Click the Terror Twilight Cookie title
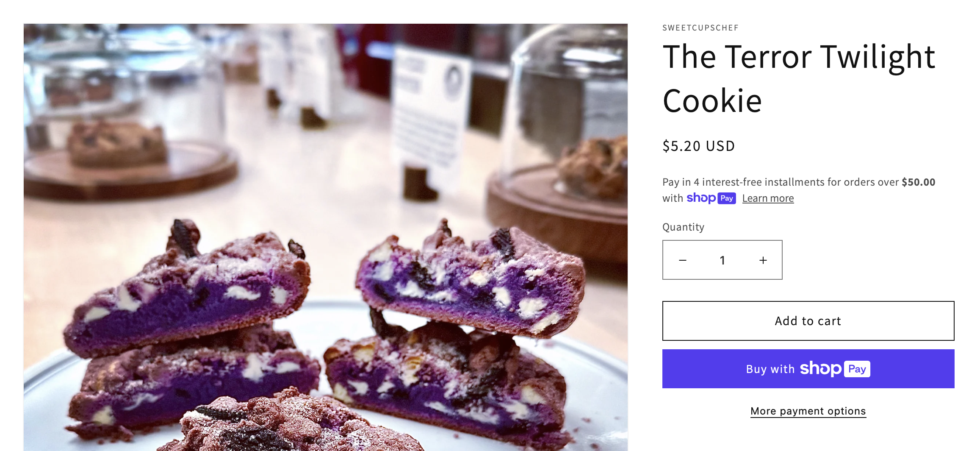 pyautogui.click(x=798, y=78)
